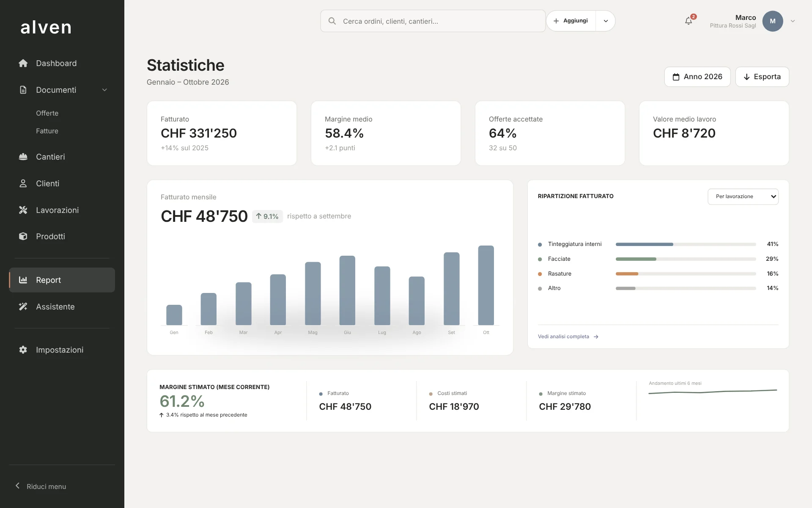This screenshot has height=508, width=812.
Task: Click the calendar icon in Anno 2026
Action: tap(676, 77)
